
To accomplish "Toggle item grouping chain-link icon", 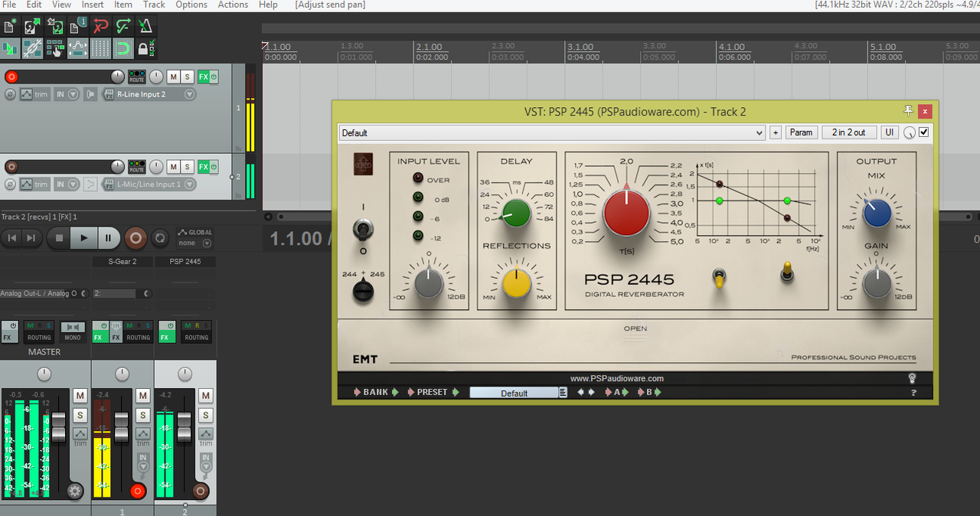I will (32, 49).
